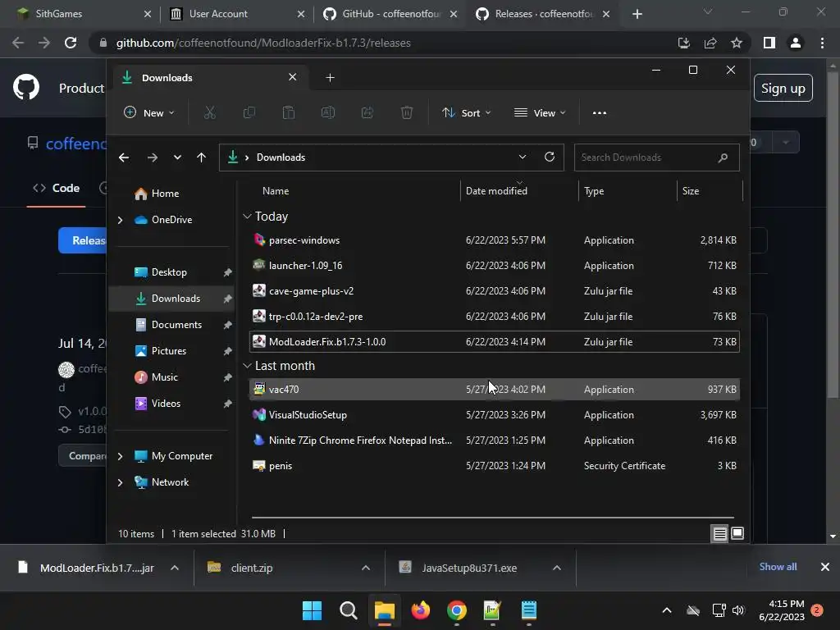Open the See more ellipsis menu

click(600, 112)
